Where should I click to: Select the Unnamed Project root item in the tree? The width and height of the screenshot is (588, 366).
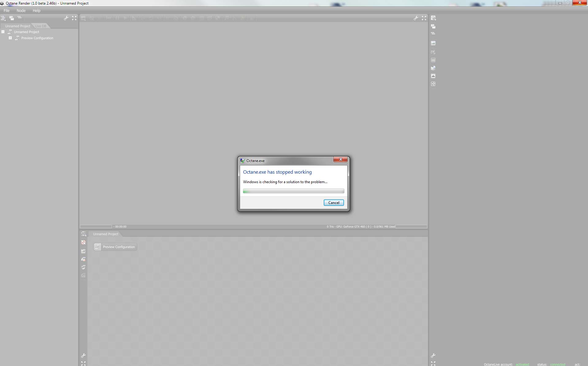tap(26, 32)
